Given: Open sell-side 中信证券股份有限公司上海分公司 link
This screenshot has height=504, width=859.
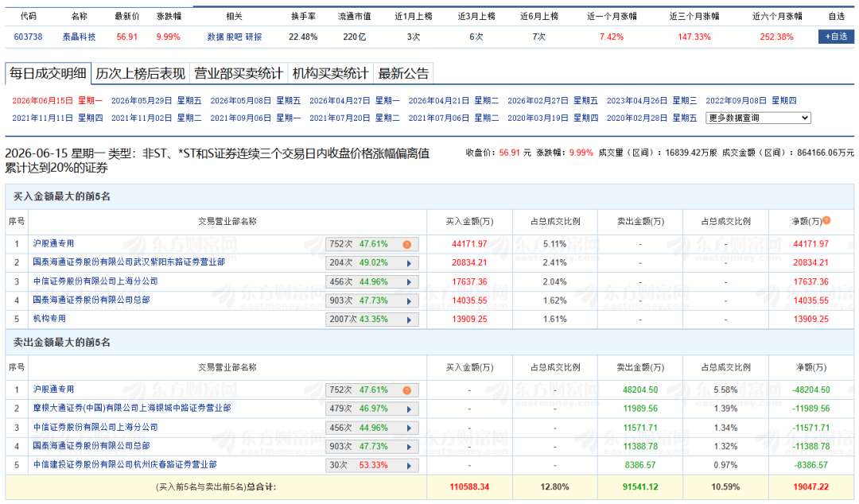Looking at the screenshot, I should pyautogui.click(x=95, y=427).
